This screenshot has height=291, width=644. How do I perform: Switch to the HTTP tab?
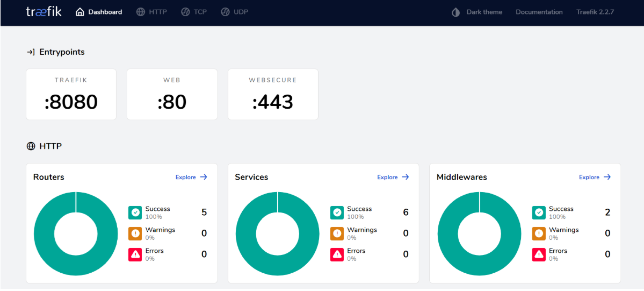coord(151,12)
